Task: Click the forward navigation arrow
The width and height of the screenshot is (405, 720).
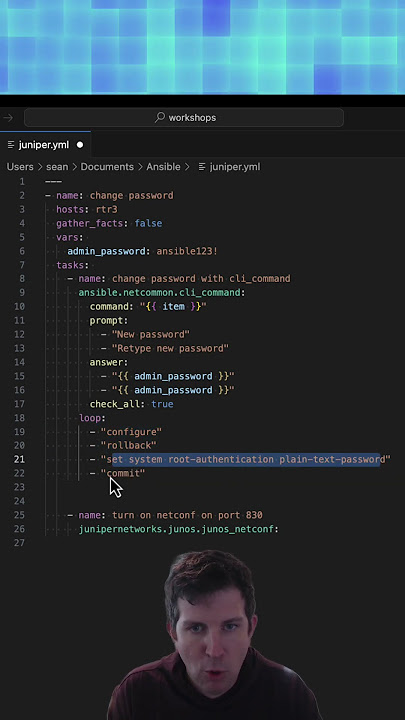Action: [8, 118]
